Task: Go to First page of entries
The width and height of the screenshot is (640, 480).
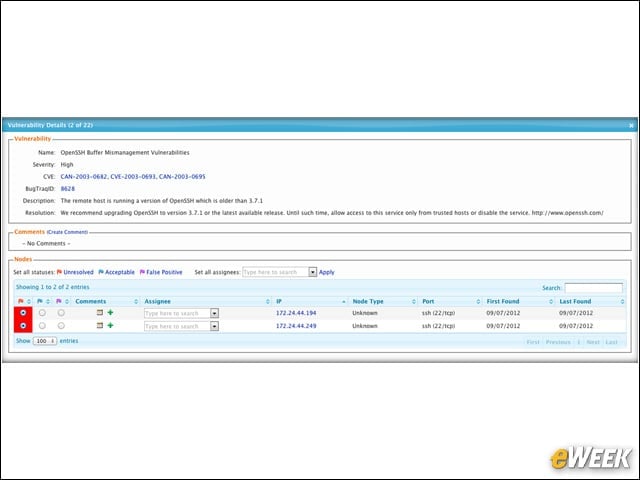Action: coord(533,342)
